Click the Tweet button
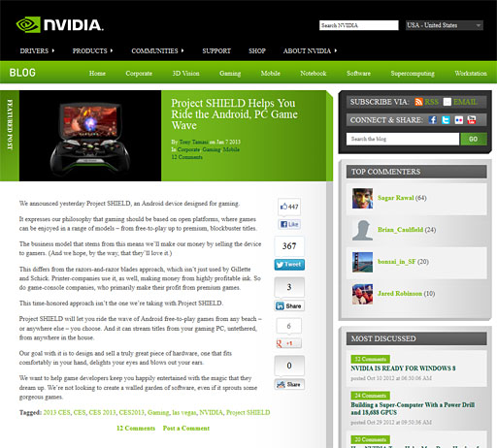This screenshot has width=497, height=448. (289, 265)
